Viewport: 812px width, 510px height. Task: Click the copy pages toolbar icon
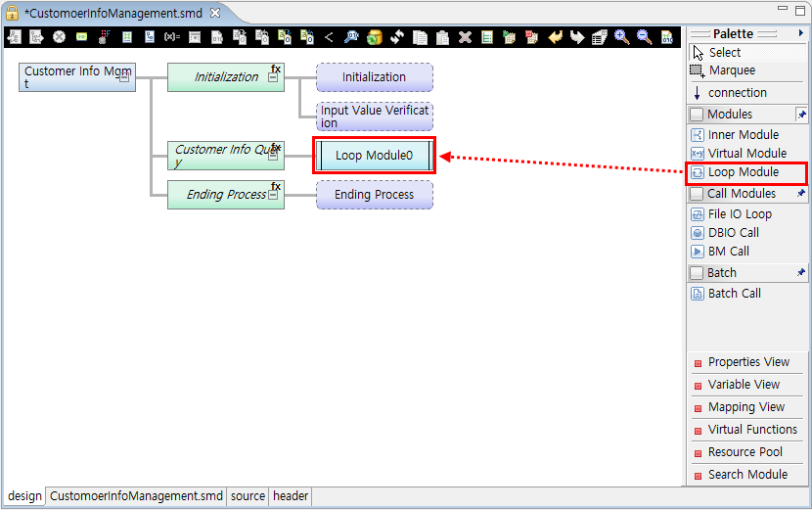(x=420, y=37)
